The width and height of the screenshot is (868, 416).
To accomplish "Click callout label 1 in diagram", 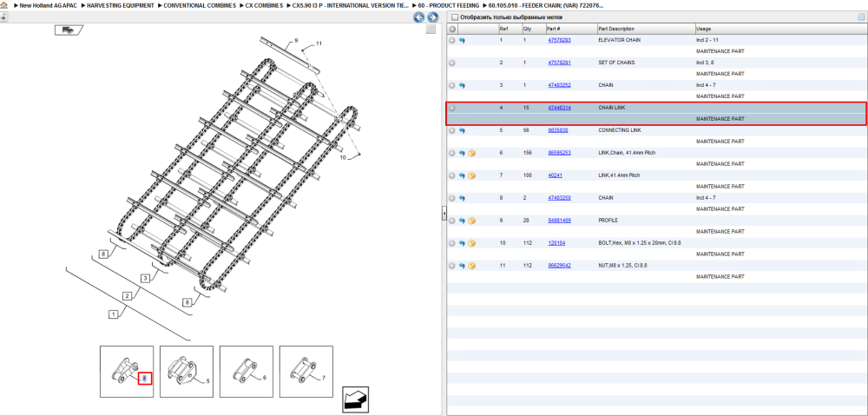I will pos(114,314).
